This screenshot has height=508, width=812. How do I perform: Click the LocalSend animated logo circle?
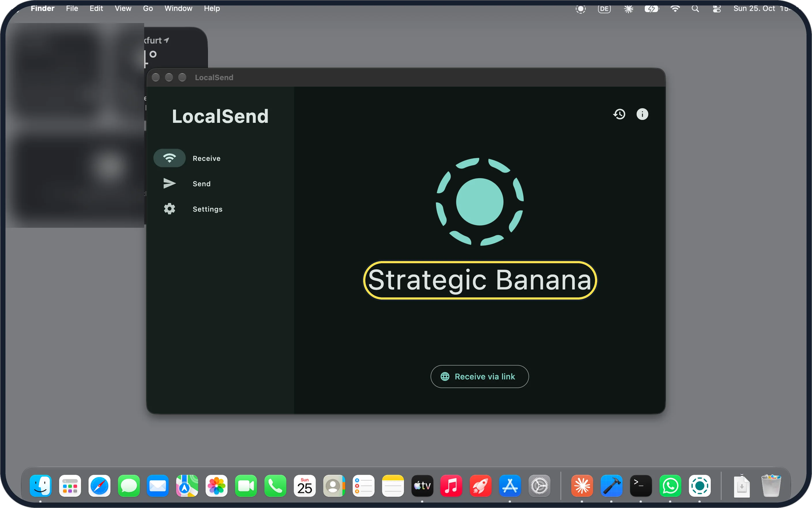[x=480, y=202]
